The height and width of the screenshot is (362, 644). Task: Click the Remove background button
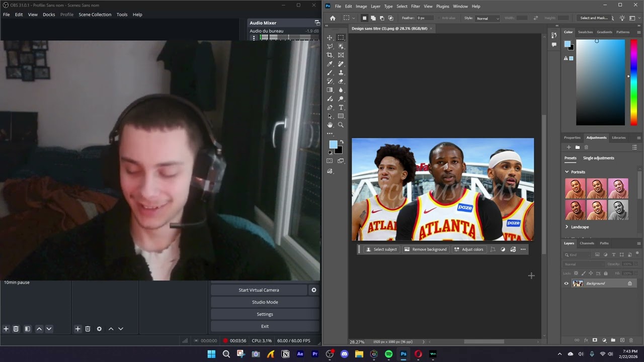[x=426, y=249]
